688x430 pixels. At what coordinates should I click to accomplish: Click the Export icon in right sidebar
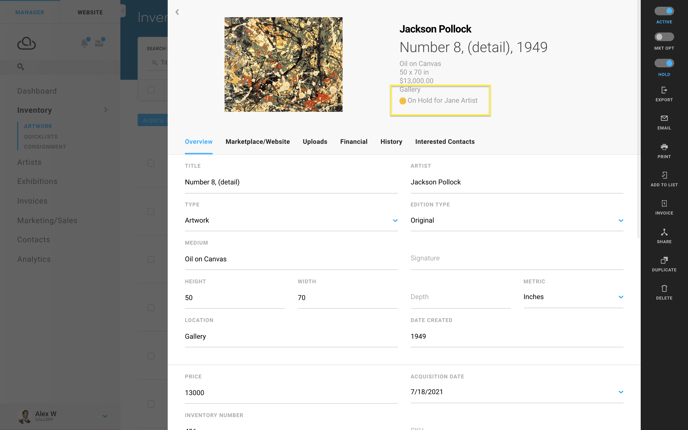(664, 90)
